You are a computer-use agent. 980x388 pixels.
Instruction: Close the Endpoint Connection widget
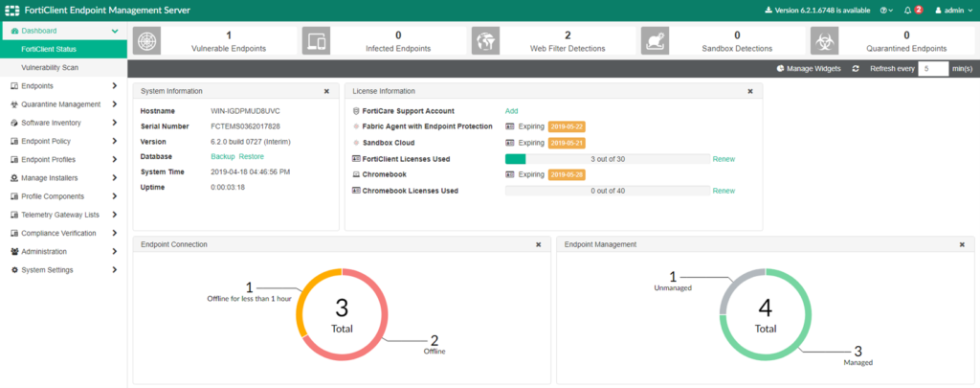coord(538,244)
